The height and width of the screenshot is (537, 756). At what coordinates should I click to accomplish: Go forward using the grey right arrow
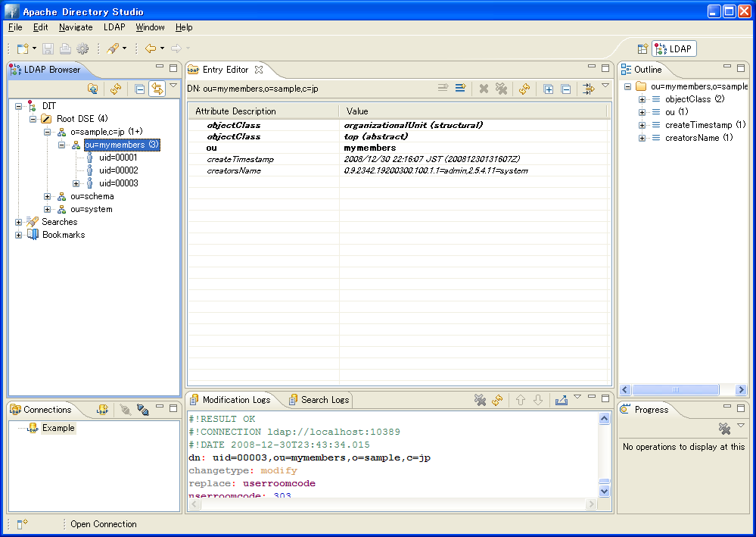[x=176, y=48]
